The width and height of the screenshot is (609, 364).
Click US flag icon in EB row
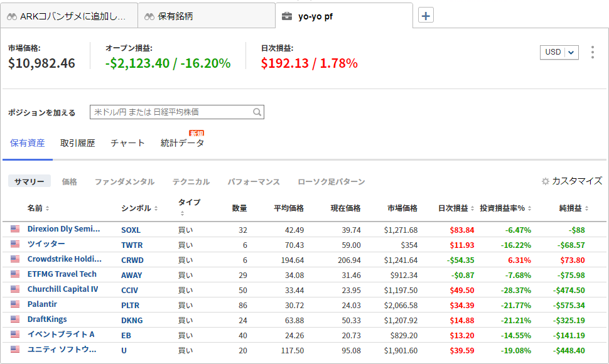15,334
